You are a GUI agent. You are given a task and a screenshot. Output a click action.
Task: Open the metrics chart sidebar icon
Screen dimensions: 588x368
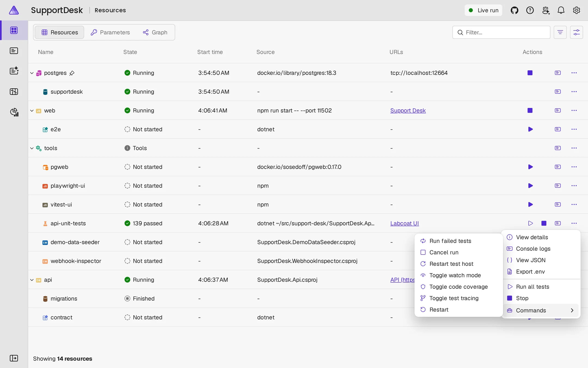click(14, 112)
